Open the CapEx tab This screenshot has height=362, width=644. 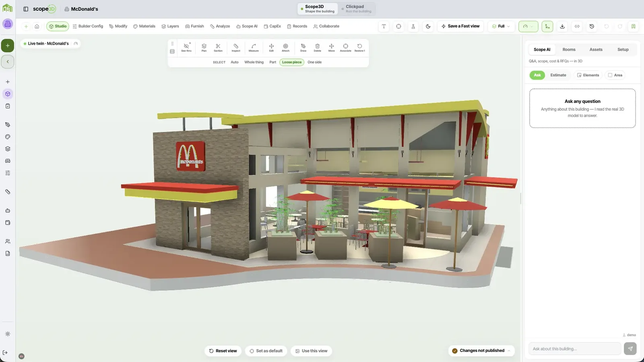tap(272, 26)
